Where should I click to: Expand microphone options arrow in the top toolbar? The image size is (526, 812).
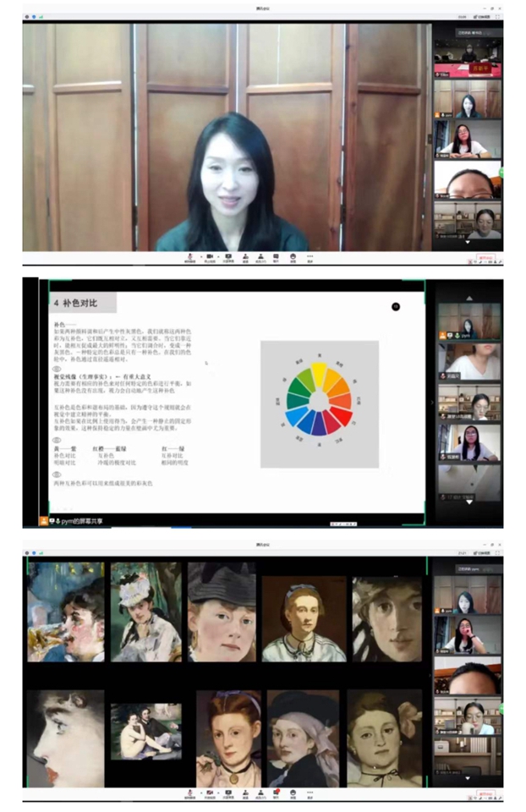200,256
